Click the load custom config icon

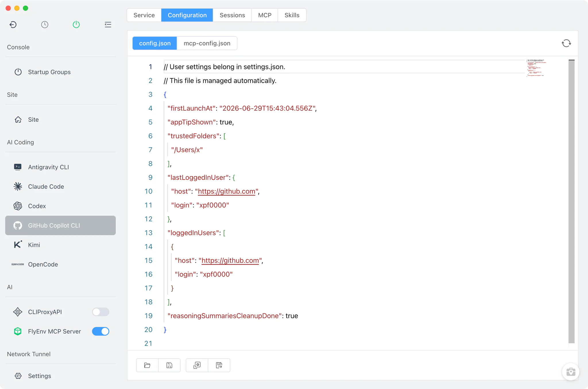click(197, 365)
